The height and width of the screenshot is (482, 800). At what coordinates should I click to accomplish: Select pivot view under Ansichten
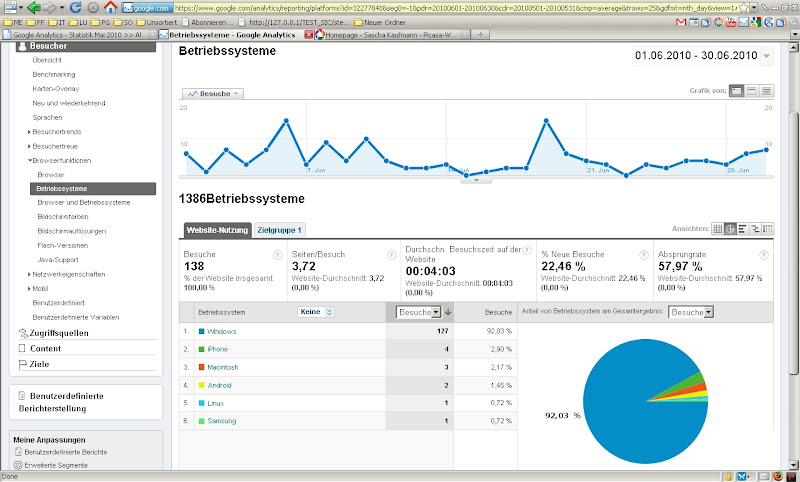767,229
